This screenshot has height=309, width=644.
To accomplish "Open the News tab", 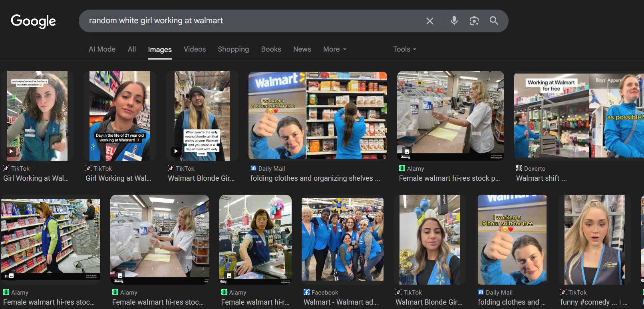I will (302, 49).
